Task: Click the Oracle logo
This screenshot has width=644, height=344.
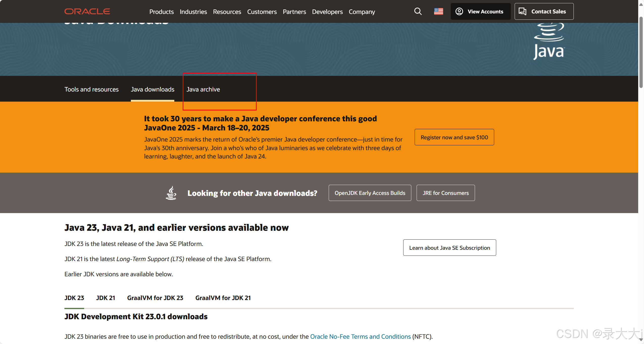Action: 87,11
